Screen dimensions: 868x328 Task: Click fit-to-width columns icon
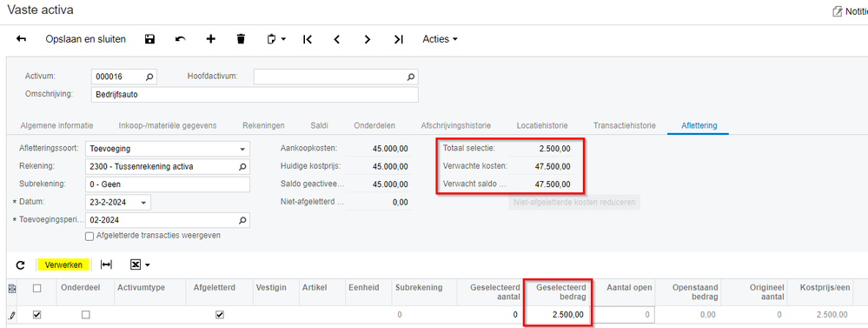106,265
